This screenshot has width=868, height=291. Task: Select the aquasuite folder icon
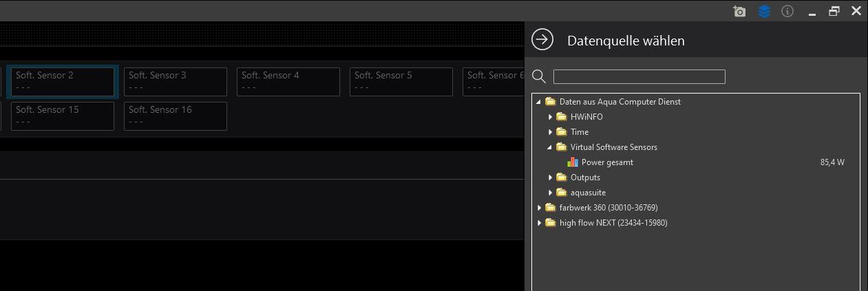coord(562,193)
